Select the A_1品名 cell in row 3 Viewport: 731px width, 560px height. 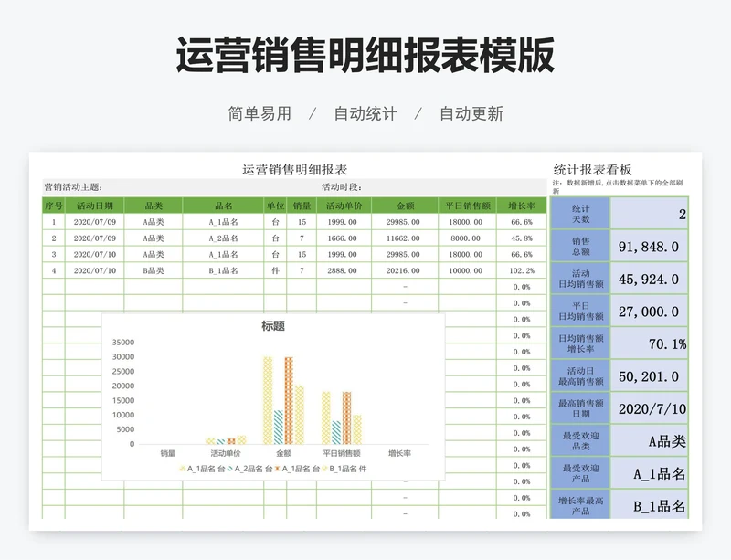click(223, 255)
